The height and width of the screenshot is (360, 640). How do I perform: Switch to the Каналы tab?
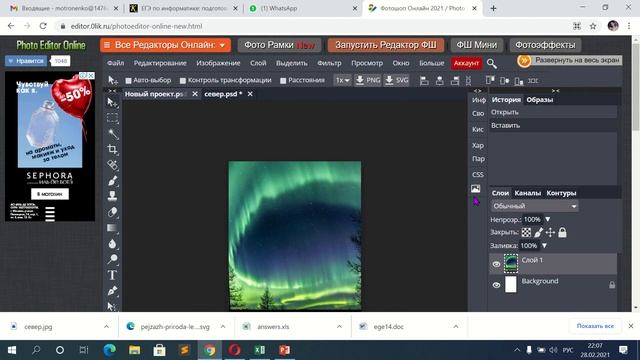point(527,193)
